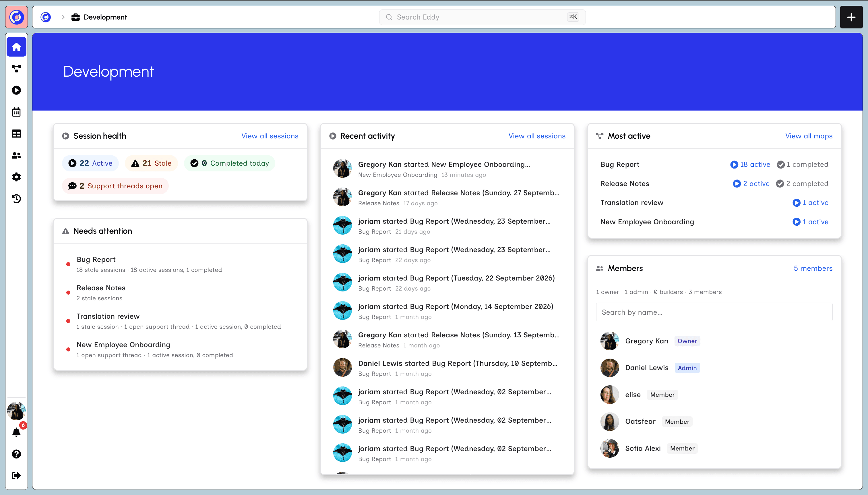Open Bug Report in Needs attention
The image size is (868, 495).
180,264
